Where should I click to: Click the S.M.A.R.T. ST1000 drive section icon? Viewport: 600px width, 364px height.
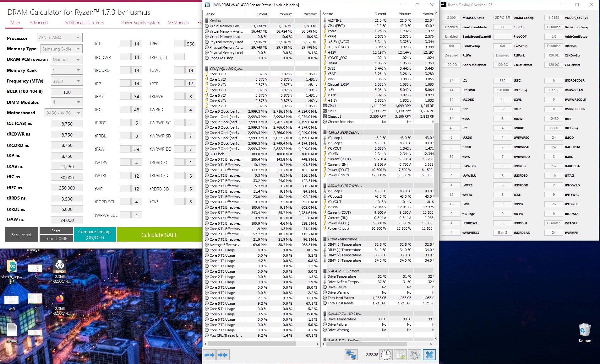325,271
